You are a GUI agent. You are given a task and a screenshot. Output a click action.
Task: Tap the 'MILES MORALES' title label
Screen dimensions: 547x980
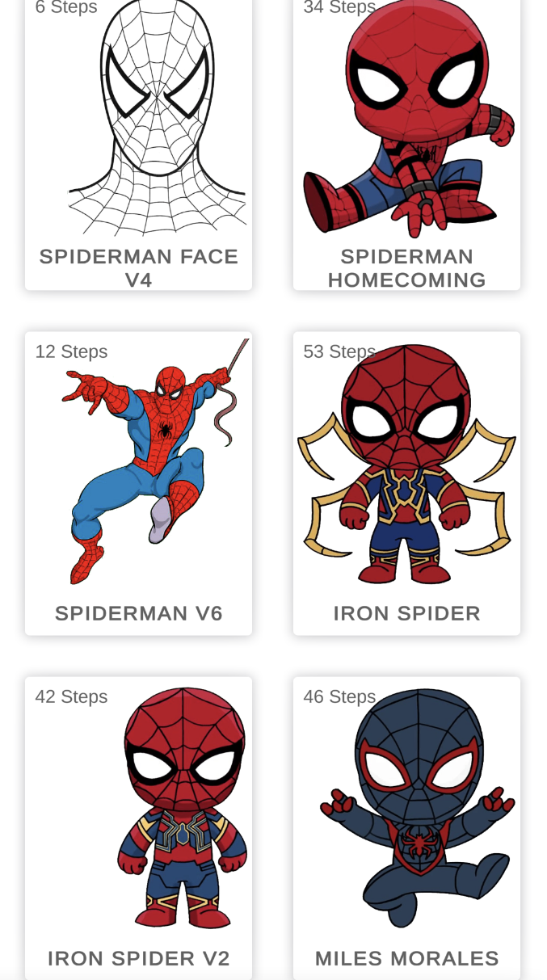(406, 958)
